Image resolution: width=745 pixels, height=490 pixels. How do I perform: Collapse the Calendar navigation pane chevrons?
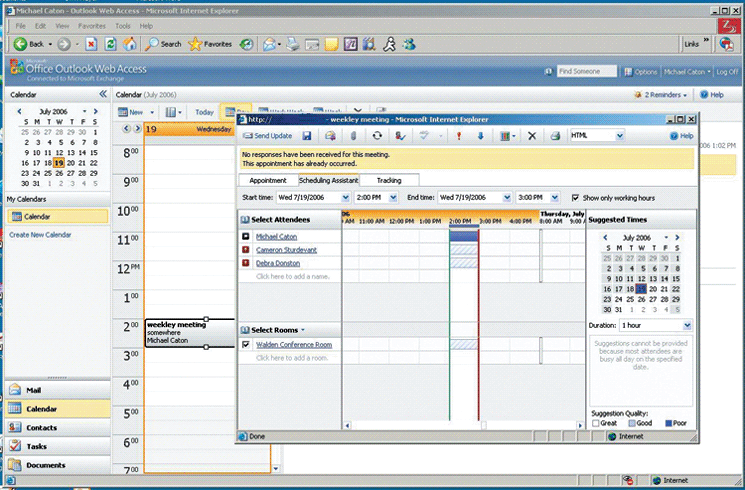[x=103, y=94]
